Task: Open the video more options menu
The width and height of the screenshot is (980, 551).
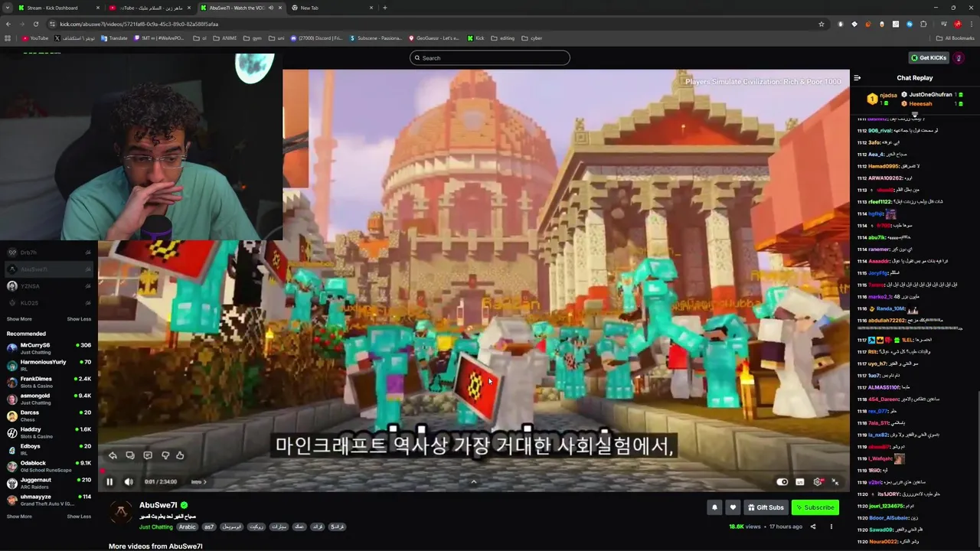Action: pyautogui.click(x=831, y=527)
